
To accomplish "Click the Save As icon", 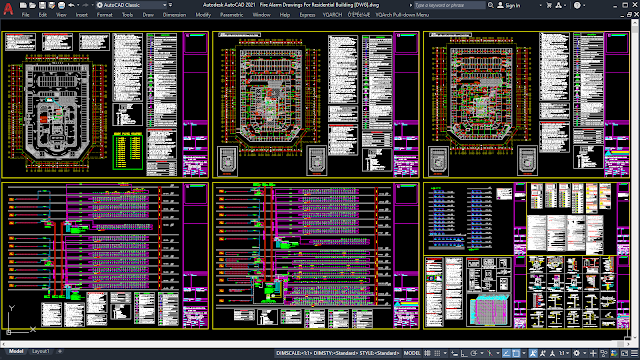I will pos(51,5).
